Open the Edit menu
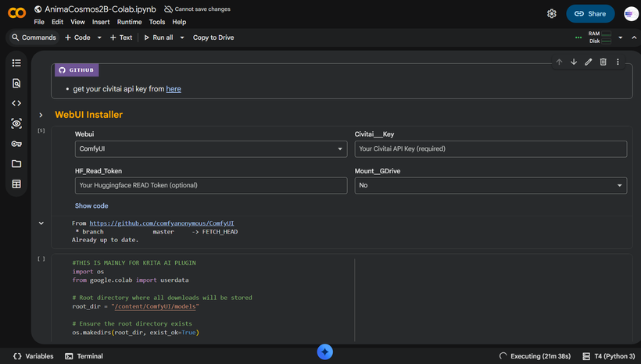This screenshot has width=641, height=364. coord(57,22)
